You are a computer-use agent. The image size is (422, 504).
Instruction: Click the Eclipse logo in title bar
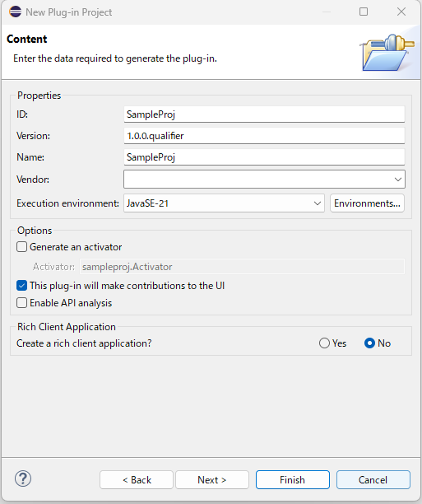[x=15, y=12]
